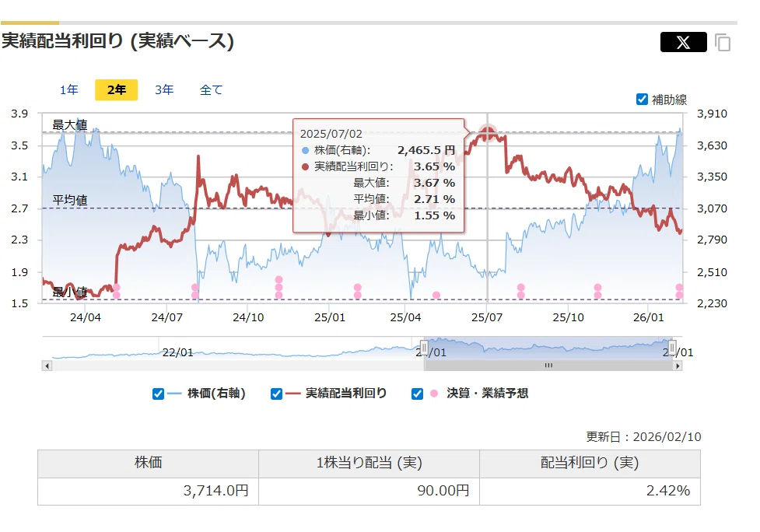Viewport: 760px width, 532px height.
Task: Click the 更新日:2026/02/10 text
Action: 643,437
